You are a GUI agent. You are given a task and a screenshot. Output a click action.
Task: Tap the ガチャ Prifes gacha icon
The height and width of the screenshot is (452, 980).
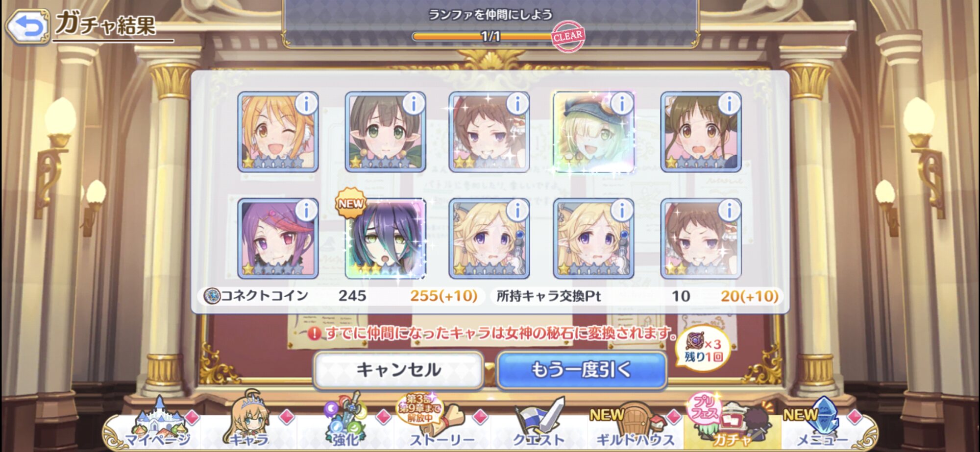(x=730, y=422)
